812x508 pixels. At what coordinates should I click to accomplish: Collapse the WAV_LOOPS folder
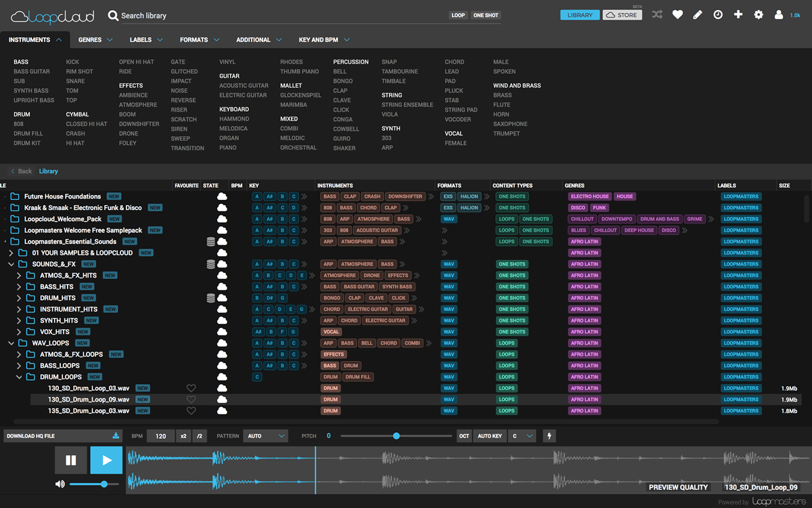[x=11, y=343]
